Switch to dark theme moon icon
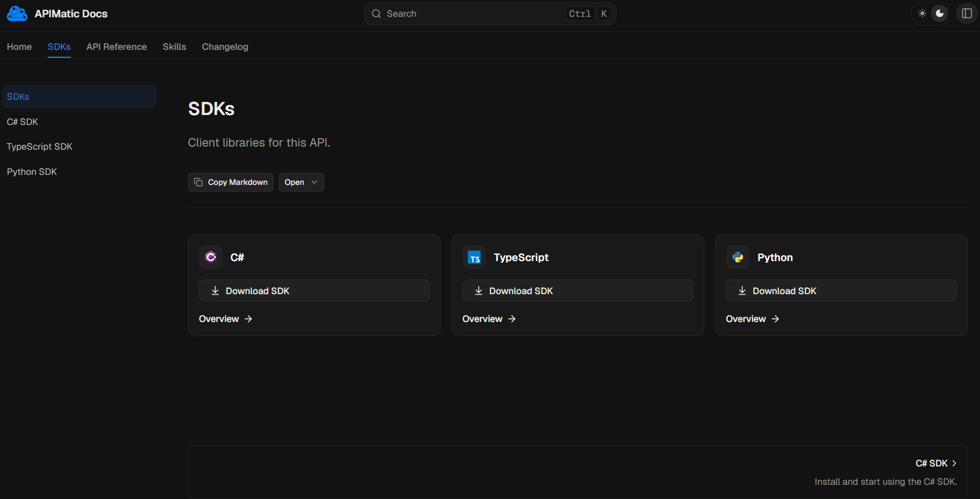The height and width of the screenshot is (499, 980). pos(940,14)
